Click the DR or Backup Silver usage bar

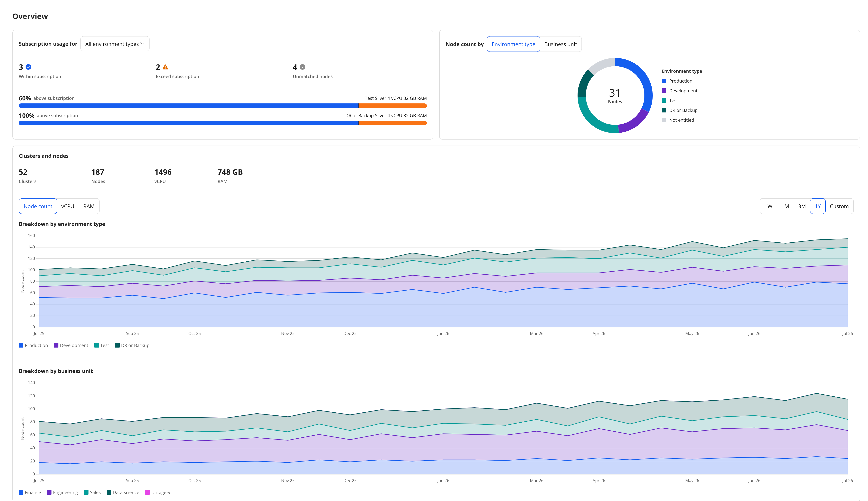[223, 123]
